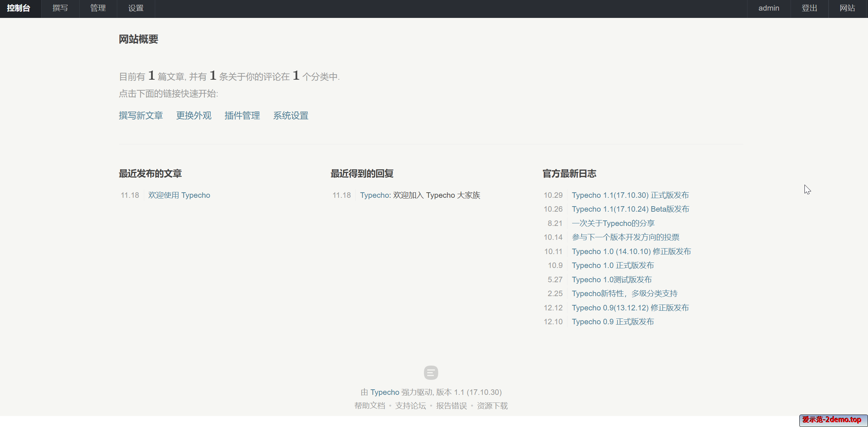Go to 插件管理 quick link
The height and width of the screenshot is (427, 868).
tap(242, 116)
